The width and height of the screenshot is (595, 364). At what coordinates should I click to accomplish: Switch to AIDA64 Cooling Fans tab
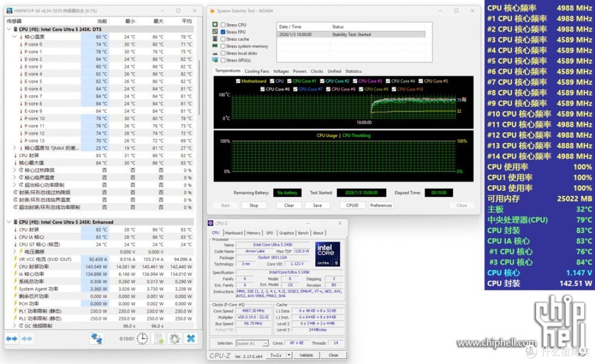257,71
